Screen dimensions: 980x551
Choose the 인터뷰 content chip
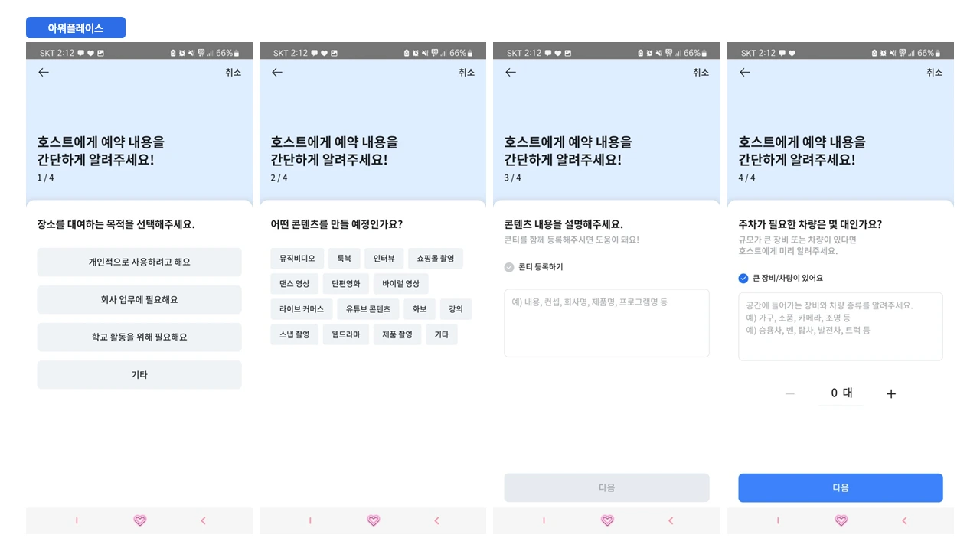384,259
